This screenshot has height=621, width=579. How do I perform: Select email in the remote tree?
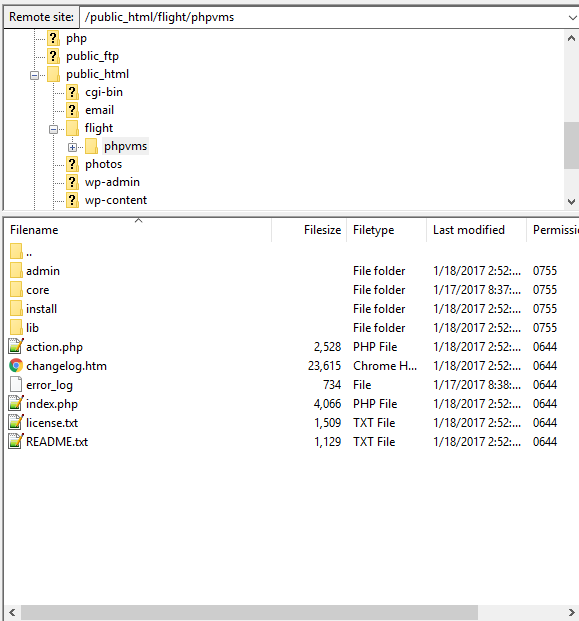point(99,110)
